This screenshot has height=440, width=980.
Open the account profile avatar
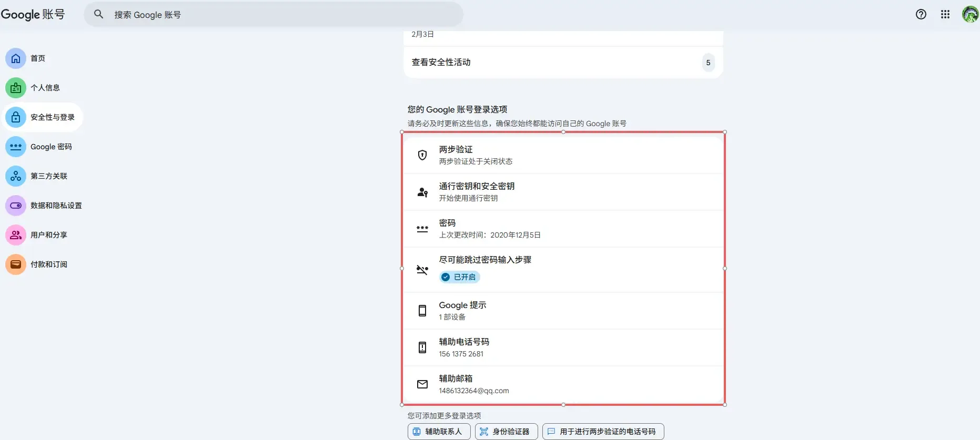969,15
